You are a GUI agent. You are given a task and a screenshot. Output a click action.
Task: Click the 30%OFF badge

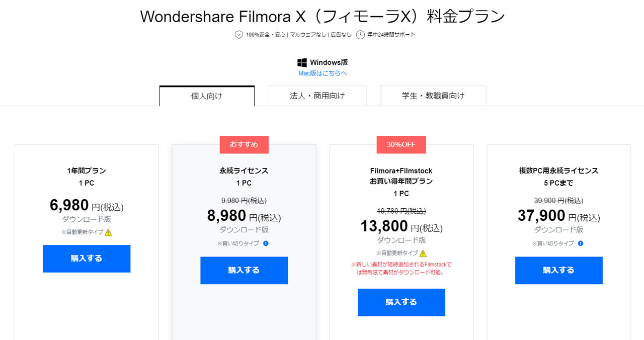401,144
